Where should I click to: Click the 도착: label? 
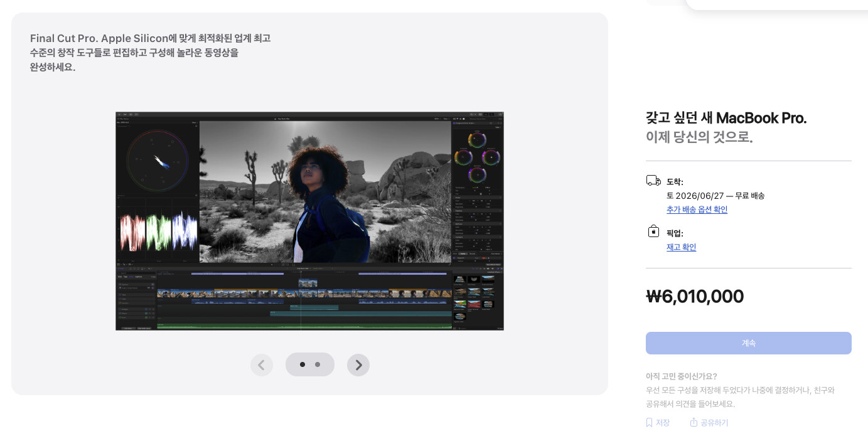coord(675,182)
